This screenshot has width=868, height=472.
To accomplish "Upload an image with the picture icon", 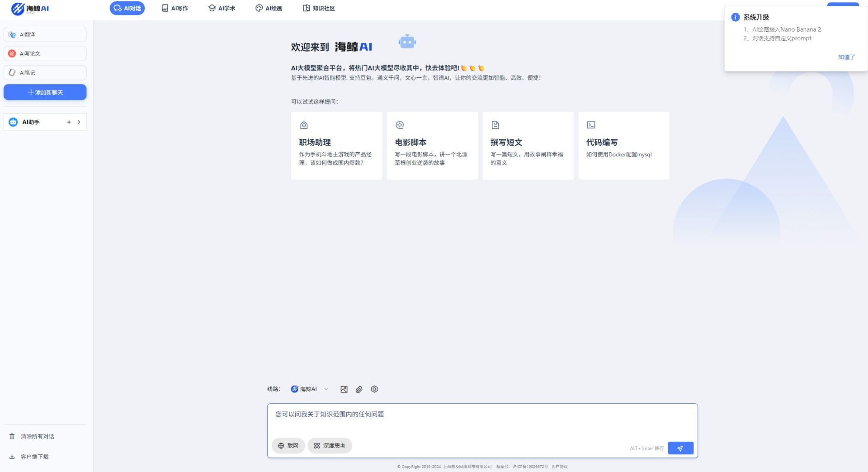I will pyautogui.click(x=344, y=389).
